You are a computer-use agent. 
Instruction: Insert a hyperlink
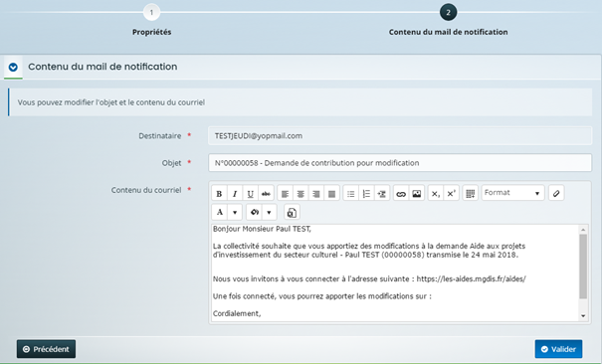401,193
